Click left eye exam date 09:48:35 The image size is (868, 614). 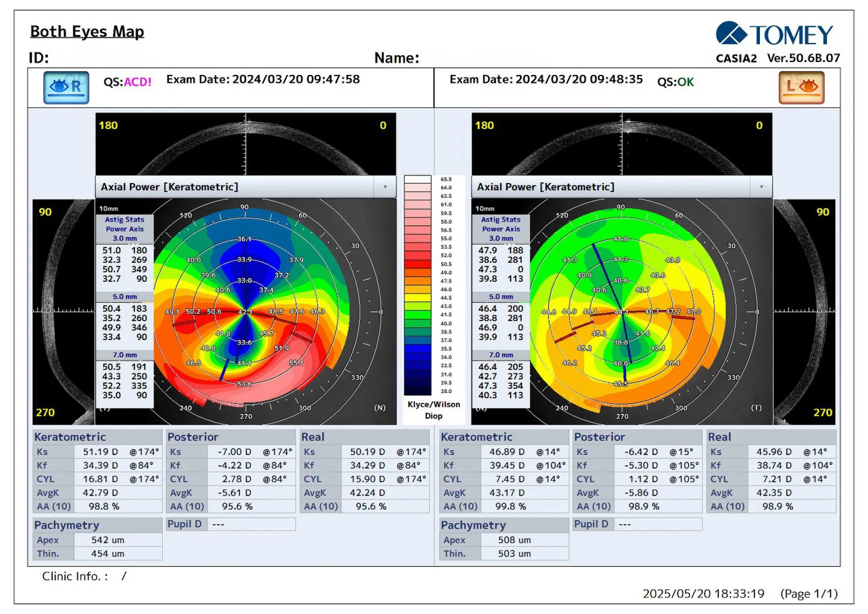point(546,79)
